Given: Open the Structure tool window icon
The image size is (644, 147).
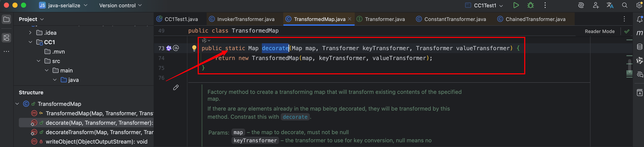Looking at the screenshot, I should tap(6, 38).
